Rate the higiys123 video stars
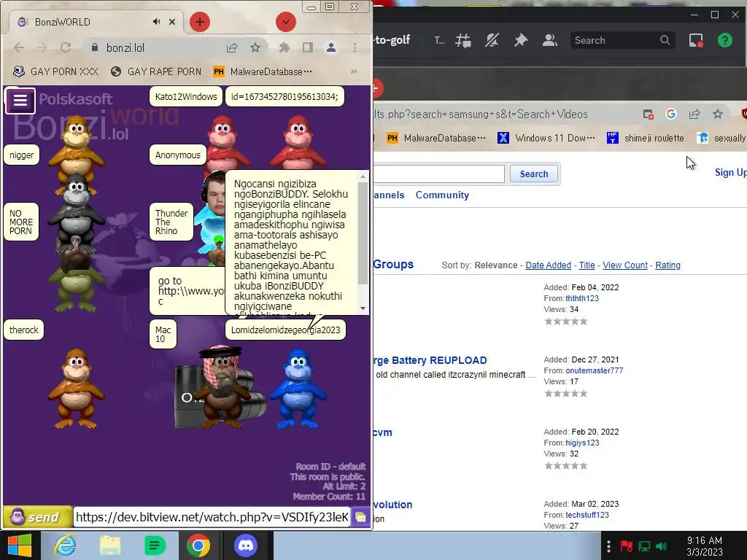747x560 pixels. pyautogui.click(x=566, y=466)
